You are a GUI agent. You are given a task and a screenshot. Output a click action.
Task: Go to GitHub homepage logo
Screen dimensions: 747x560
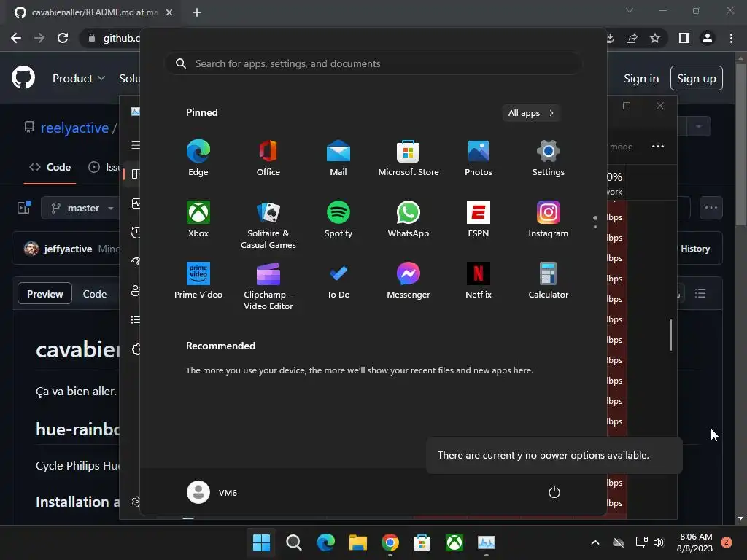23,78
